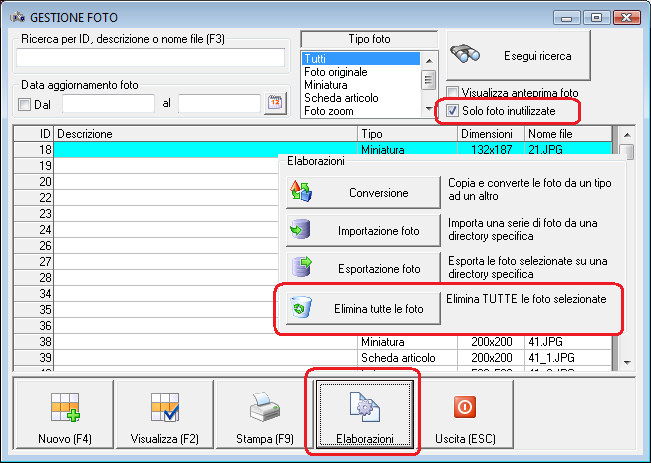This screenshot has height=463, width=651.
Task: Click the Esportazione foto database icon
Action: (301, 267)
